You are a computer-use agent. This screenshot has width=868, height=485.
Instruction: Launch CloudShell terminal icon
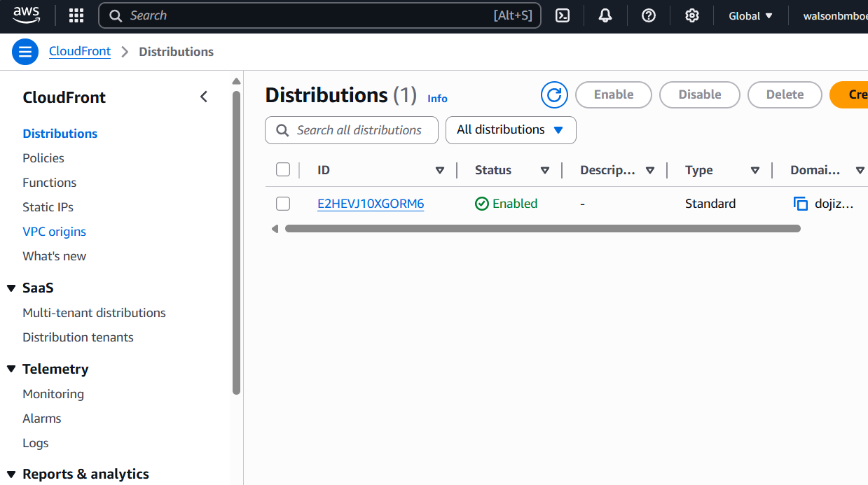click(x=563, y=15)
